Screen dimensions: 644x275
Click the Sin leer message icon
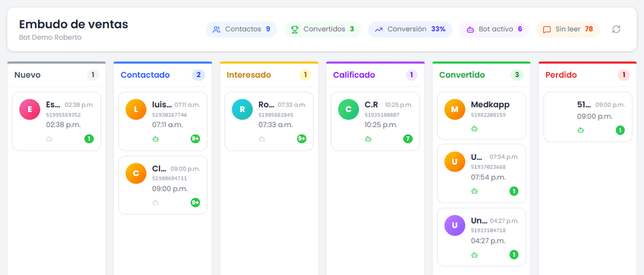(x=547, y=29)
